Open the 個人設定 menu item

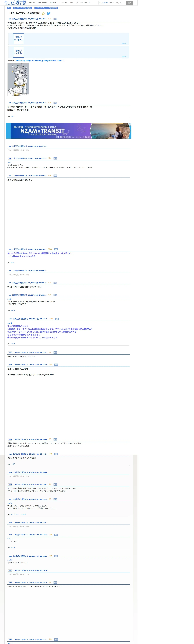point(53,3)
